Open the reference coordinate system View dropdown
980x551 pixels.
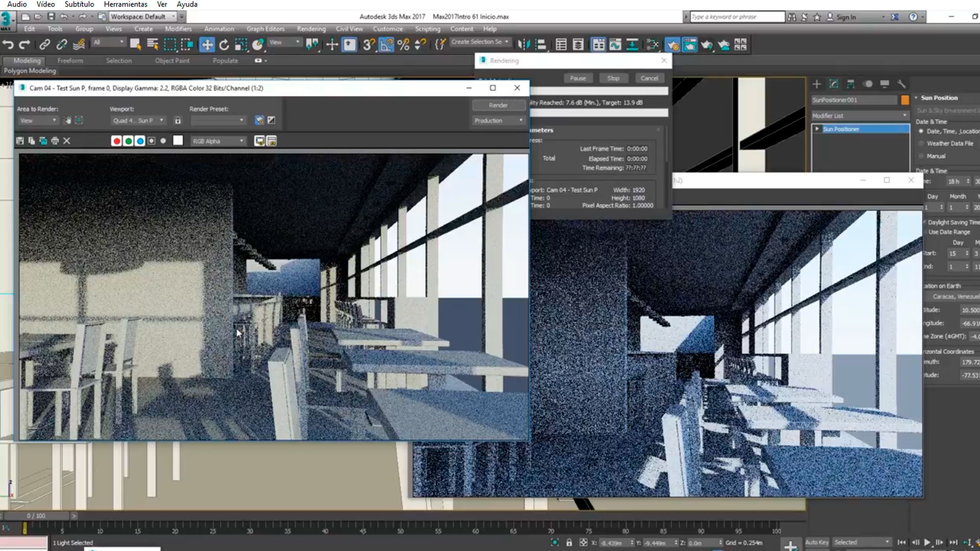pos(284,42)
